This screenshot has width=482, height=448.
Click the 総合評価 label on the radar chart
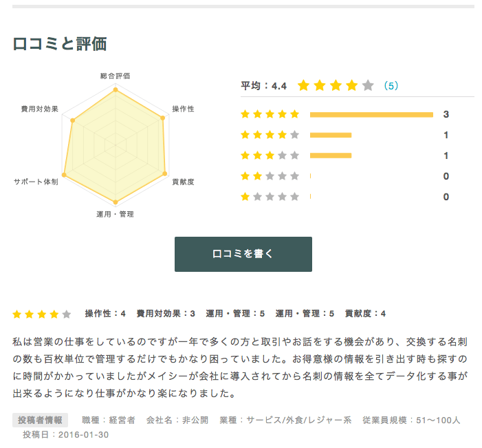[x=115, y=76]
